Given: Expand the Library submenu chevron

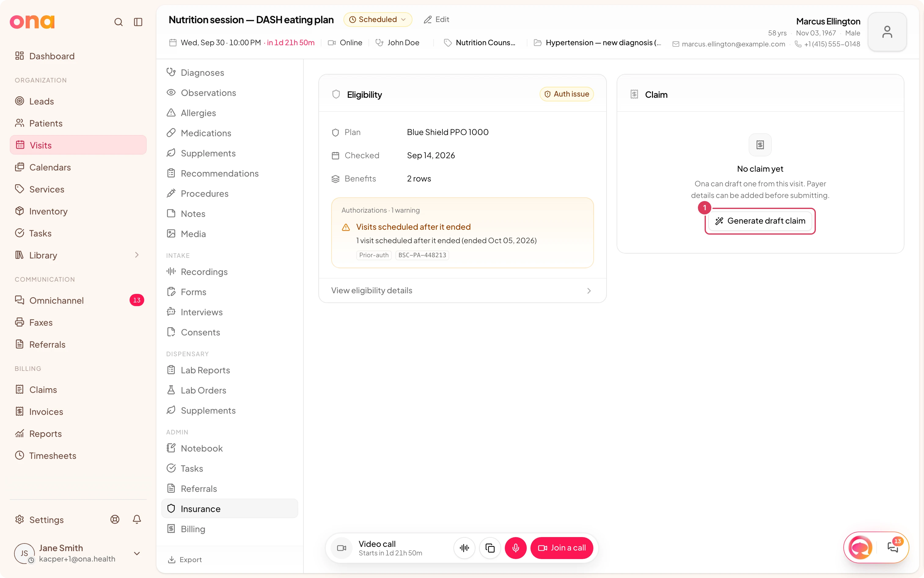Looking at the screenshot, I should (137, 255).
